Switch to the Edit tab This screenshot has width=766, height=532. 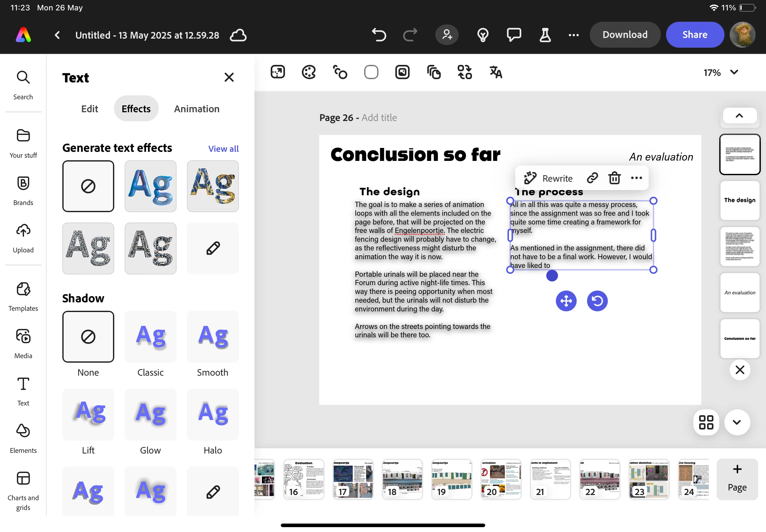pyautogui.click(x=89, y=109)
